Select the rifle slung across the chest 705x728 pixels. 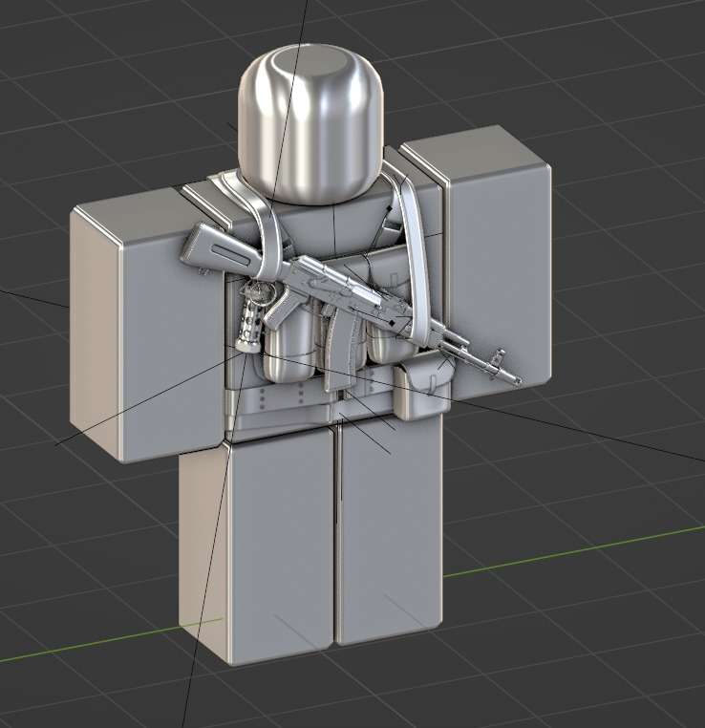[351, 303]
